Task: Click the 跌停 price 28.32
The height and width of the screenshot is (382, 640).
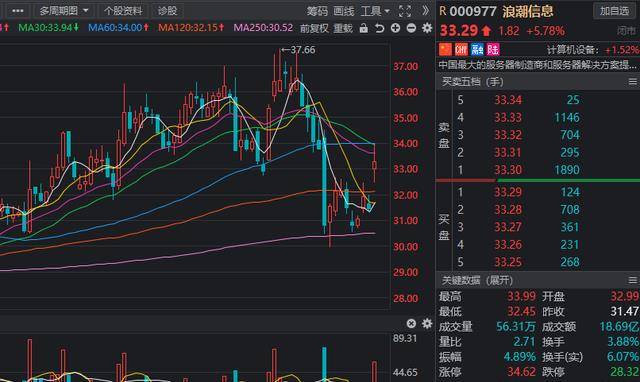Action: click(624, 372)
